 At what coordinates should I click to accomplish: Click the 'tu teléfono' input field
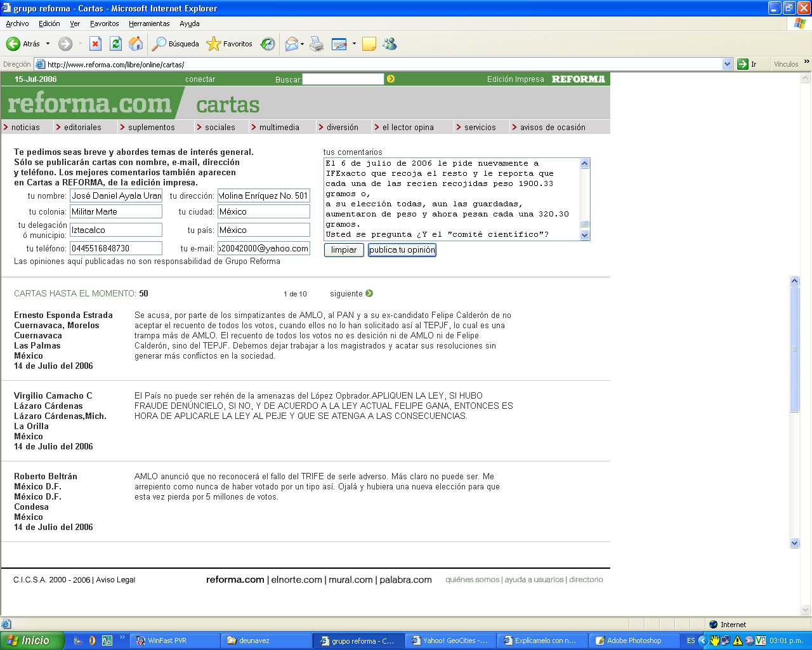[115, 248]
